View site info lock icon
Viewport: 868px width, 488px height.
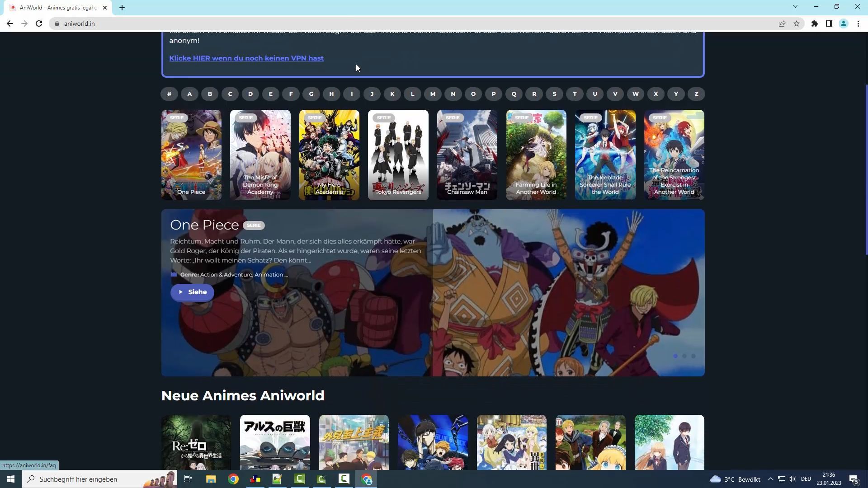click(57, 23)
